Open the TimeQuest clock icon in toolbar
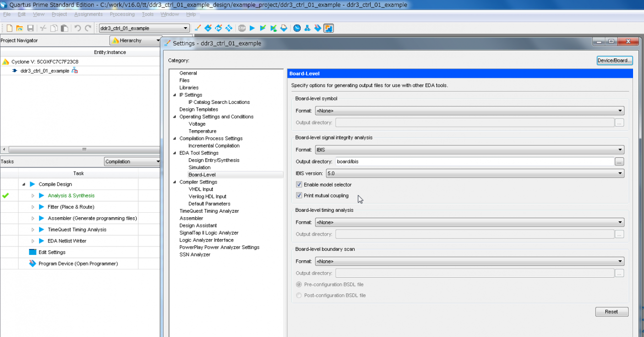Viewport: 644px width, 337px height. (297, 28)
